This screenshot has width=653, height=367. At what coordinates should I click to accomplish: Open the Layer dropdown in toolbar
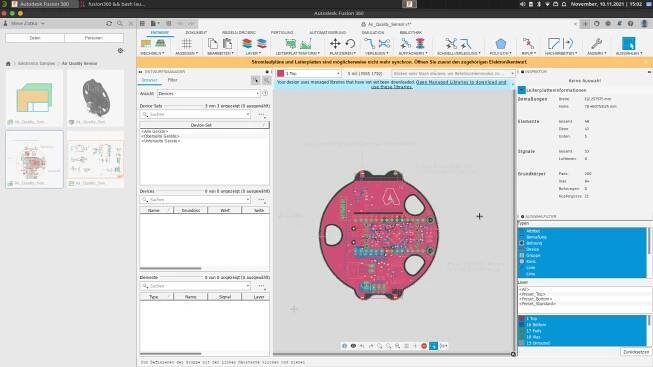tap(253, 53)
